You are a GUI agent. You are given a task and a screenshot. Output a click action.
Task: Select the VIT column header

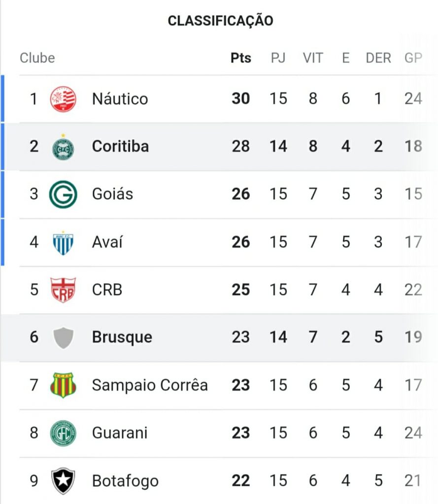click(313, 58)
